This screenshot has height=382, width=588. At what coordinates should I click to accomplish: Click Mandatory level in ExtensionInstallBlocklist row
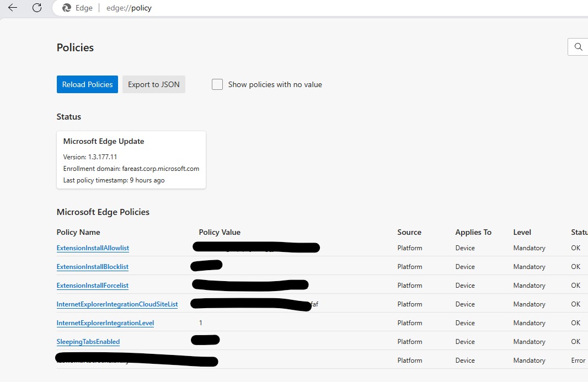529,267
